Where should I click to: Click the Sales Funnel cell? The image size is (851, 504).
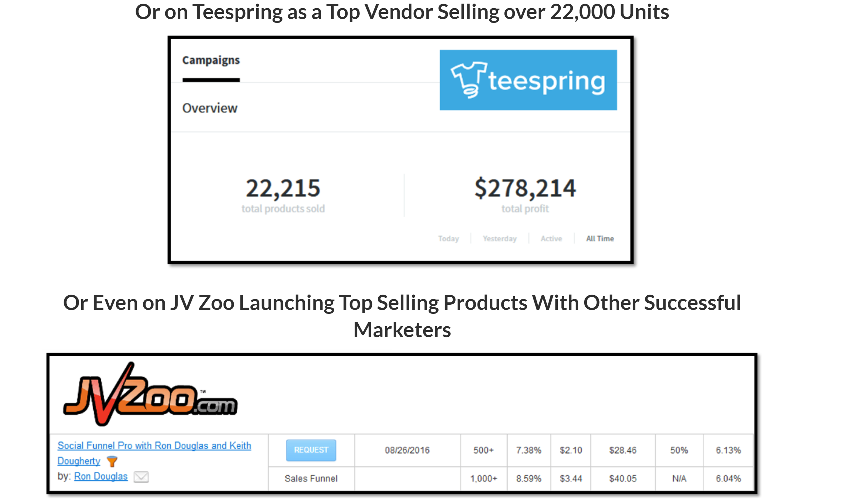(x=311, y=478)
